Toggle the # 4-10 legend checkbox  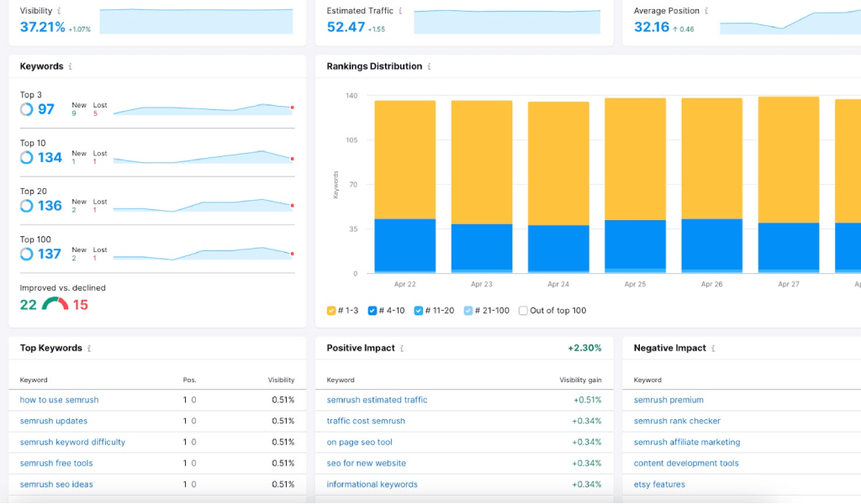[x=372, y=311]
